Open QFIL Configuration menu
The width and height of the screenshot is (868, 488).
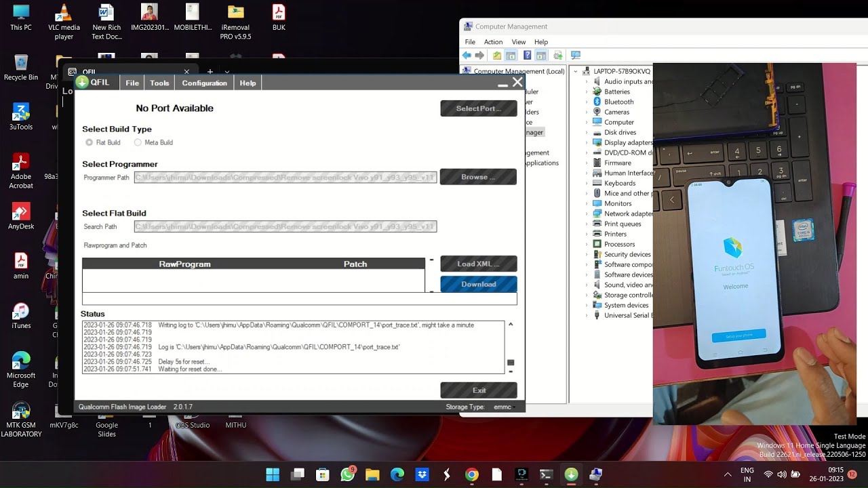pos(204,83)
